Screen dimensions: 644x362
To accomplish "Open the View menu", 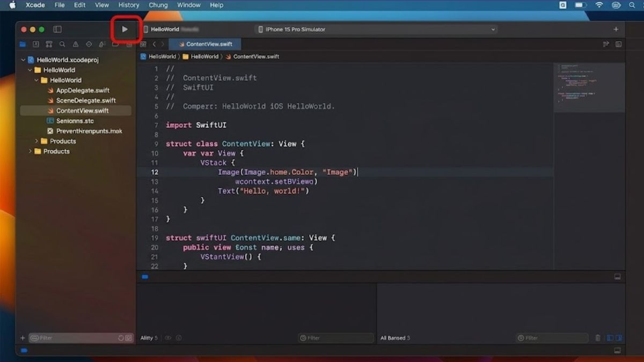I will point(102,5).
